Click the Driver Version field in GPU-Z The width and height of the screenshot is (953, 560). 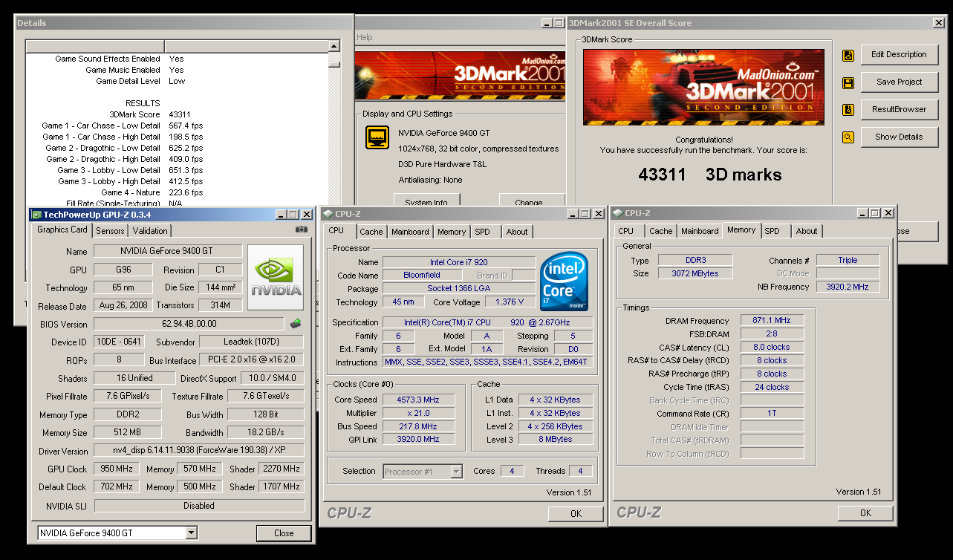pyautogui.click(x=199, y=451)
